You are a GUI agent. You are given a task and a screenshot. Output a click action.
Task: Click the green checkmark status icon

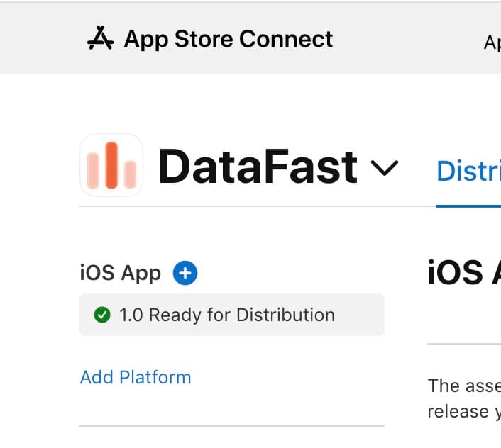pyautogui.click(x=102, y=315)
